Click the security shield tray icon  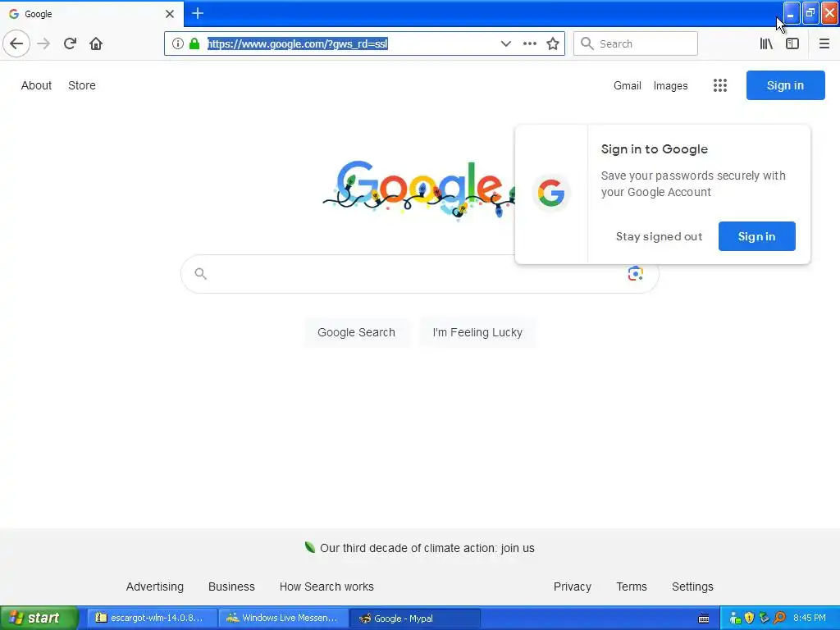pos(750,619)
